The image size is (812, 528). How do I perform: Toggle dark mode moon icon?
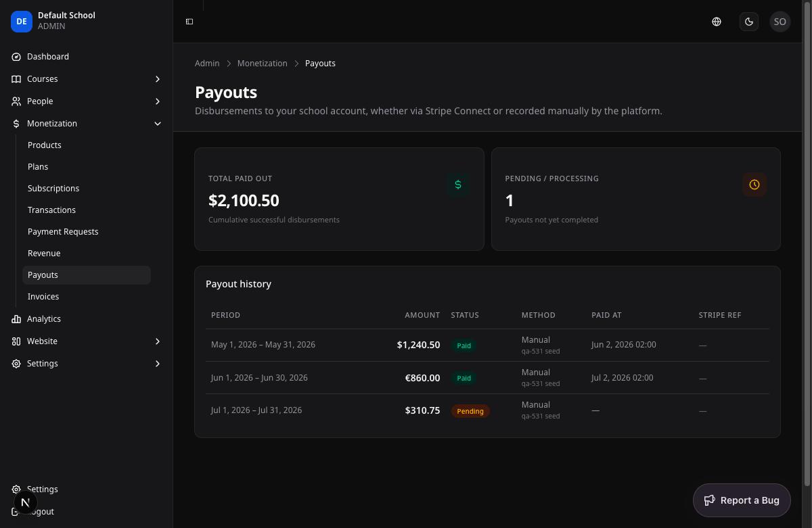[x=749, y=22]
